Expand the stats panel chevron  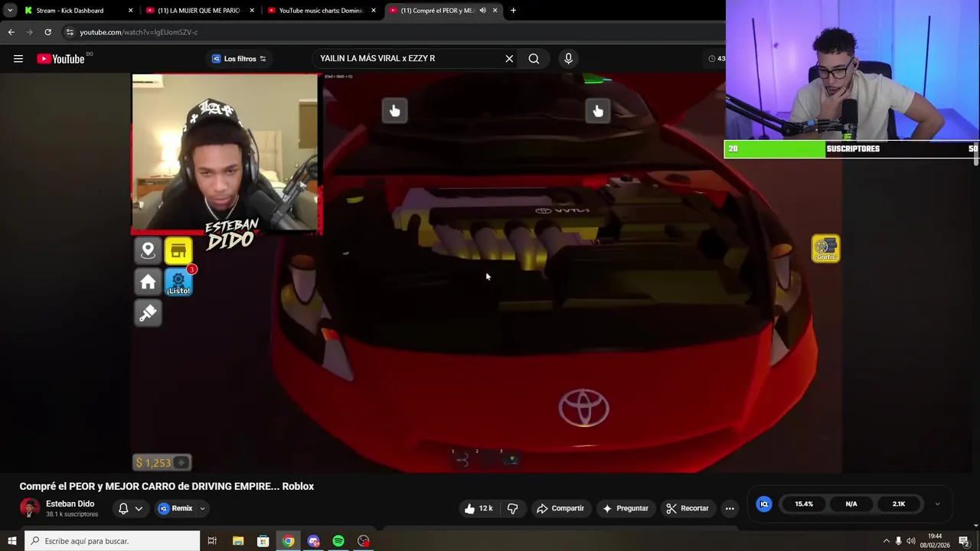(x=937, y=504)
